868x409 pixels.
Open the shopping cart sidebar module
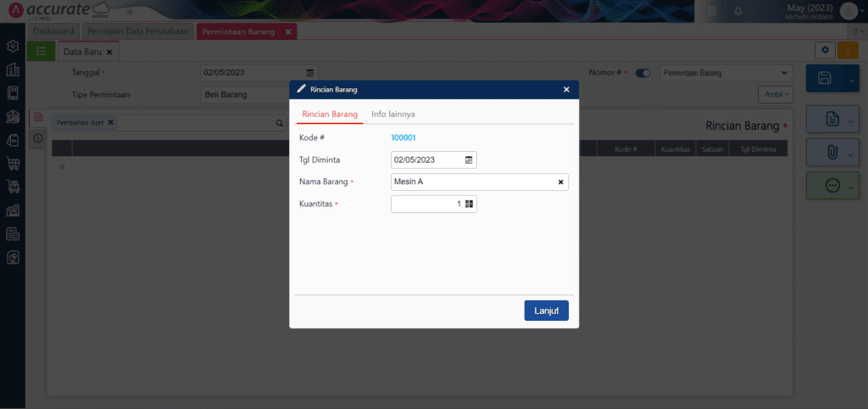(13, 163)
